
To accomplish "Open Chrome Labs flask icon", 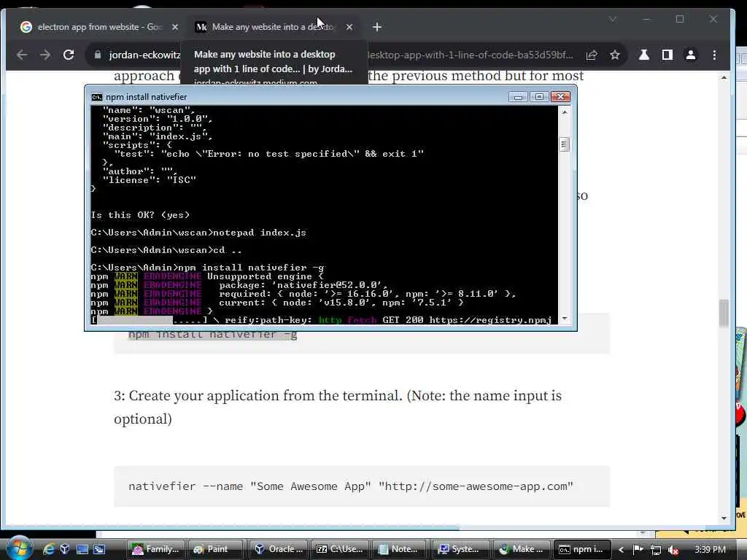I will 644,55.
